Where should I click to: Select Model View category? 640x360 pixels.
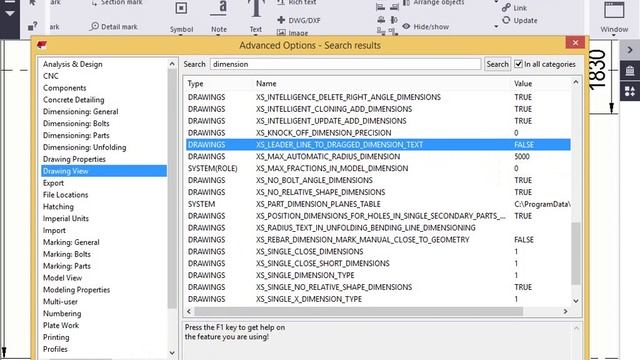[62, 278]
